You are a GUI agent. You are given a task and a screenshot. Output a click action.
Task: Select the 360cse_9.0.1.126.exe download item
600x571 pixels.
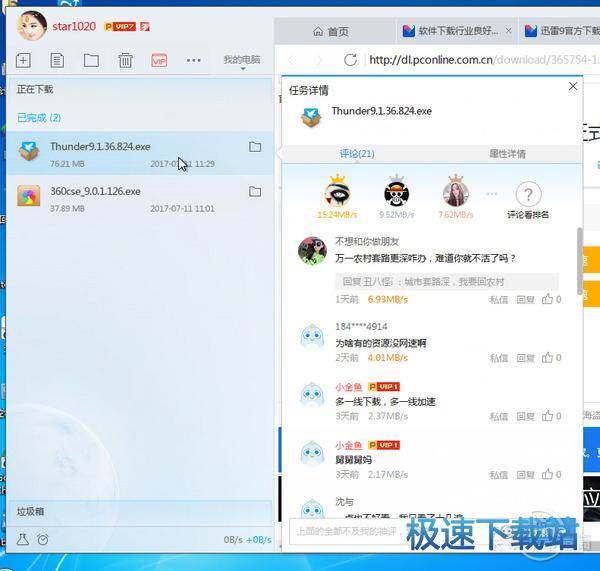[x=140, y=199]
